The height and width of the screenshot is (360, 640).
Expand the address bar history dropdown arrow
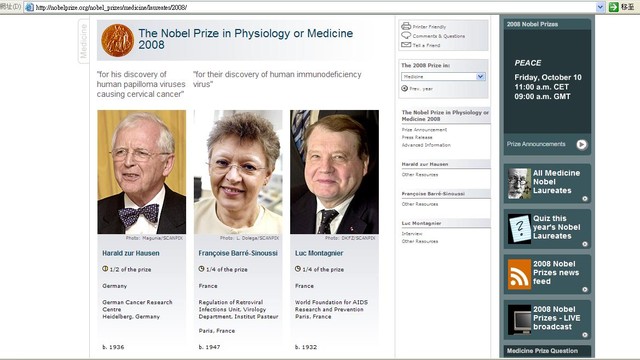600,7
